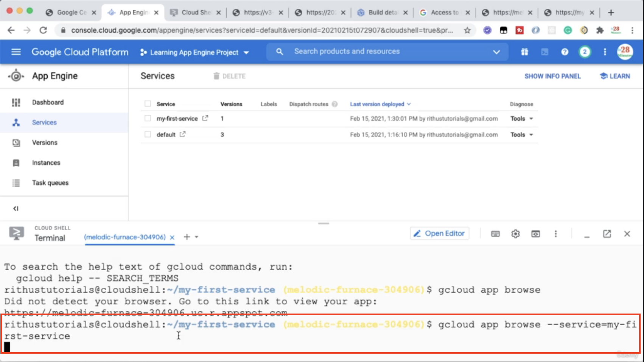Go to Versions in the sidebar

tap(64, 142)
